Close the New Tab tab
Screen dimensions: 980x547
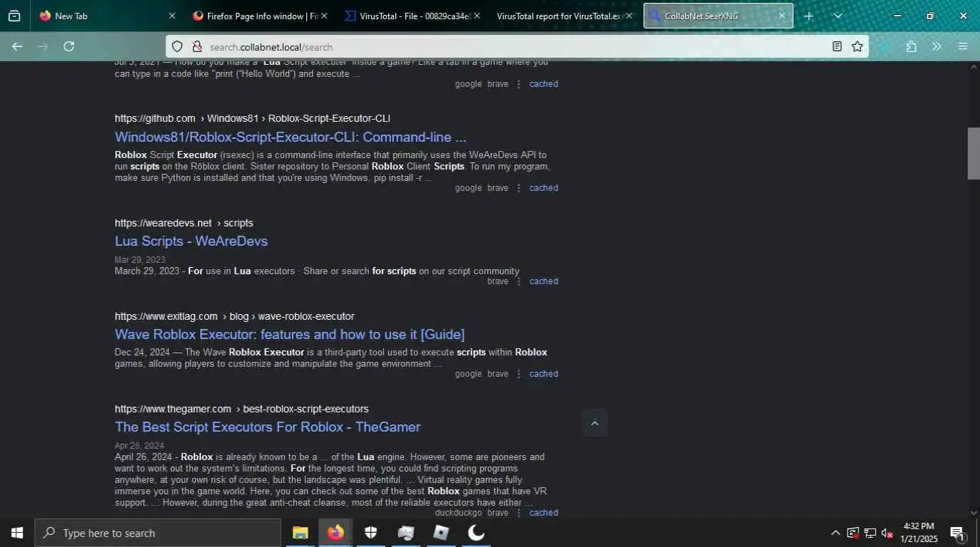(172, 16)
